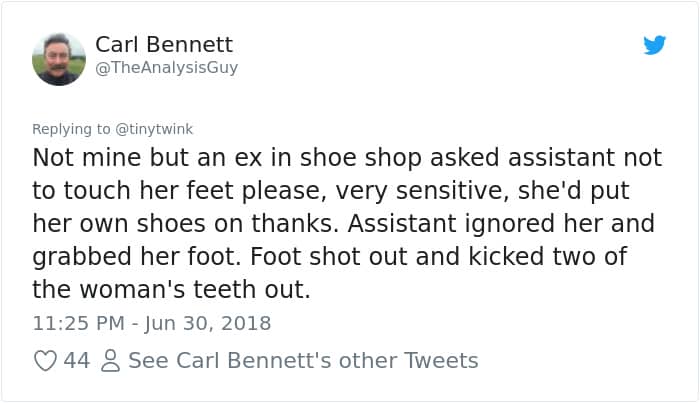The height and width of the screenshot is (403, 700).
Task: Click the Twitter bird logo
Action: click(654, 45)
